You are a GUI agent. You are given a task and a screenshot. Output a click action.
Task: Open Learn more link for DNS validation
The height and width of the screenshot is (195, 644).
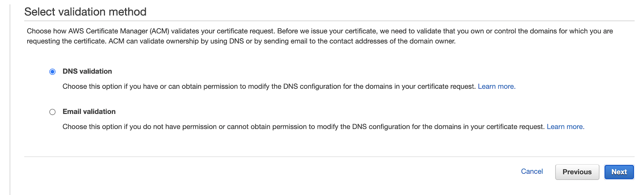pos(496,86)
